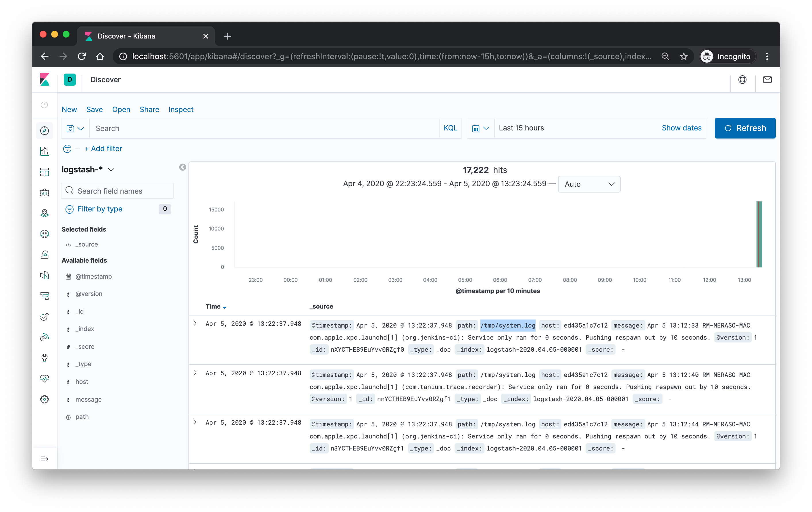Click Share in the Discover menu

(149, 109)
